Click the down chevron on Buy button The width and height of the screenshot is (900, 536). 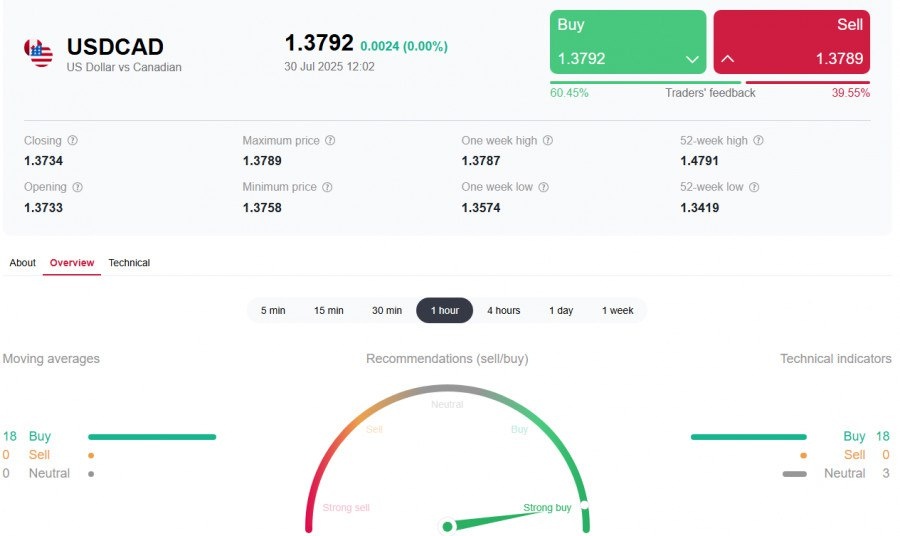(692, 59)
